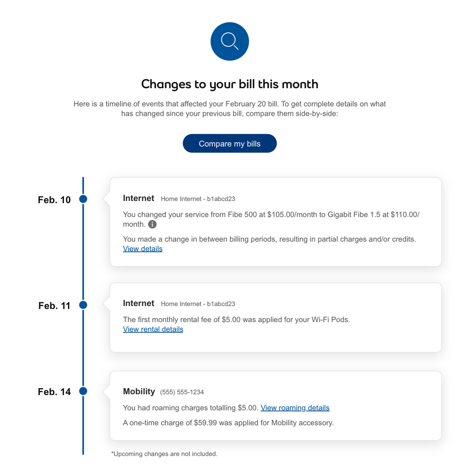Image resolution: width=476 pixels, height=471 pixels.
Task: Click the Internet title in the Feb. 11 card
Action: (x=138, y=303)
